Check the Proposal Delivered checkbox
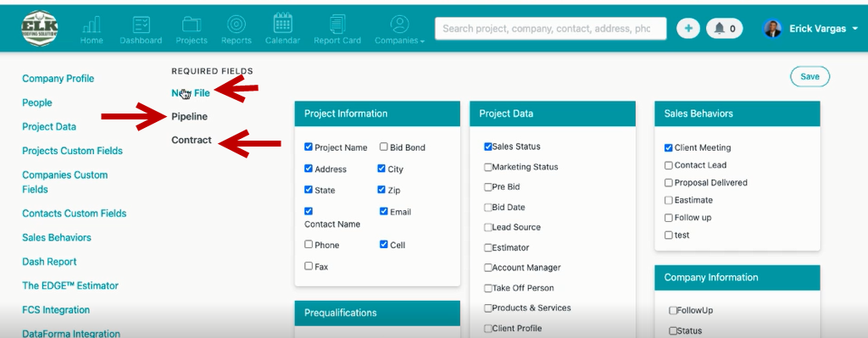Image resolution: width=868 pixels, height=338 pixels. 669,182
